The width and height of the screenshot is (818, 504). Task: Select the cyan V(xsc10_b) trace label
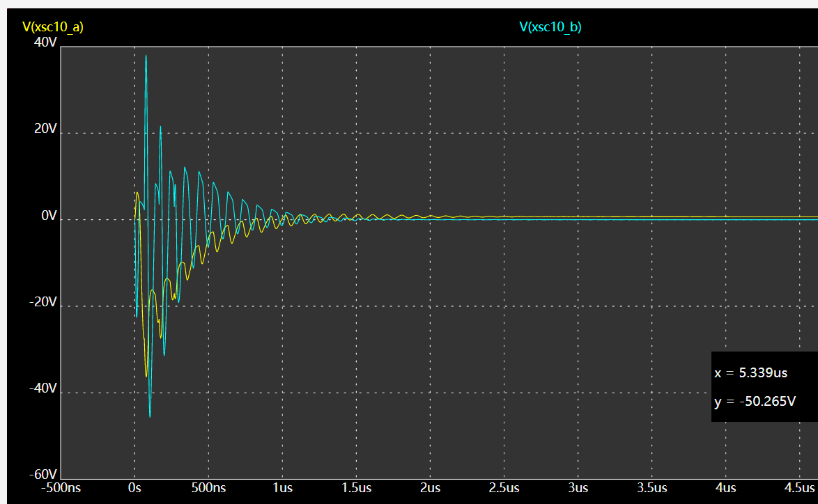coord(550,27)
